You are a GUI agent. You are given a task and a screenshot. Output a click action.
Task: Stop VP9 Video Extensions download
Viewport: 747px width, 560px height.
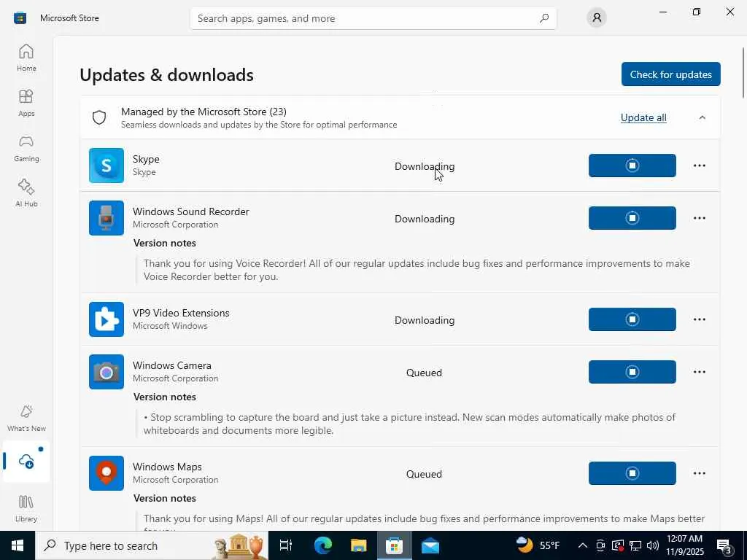632,319
